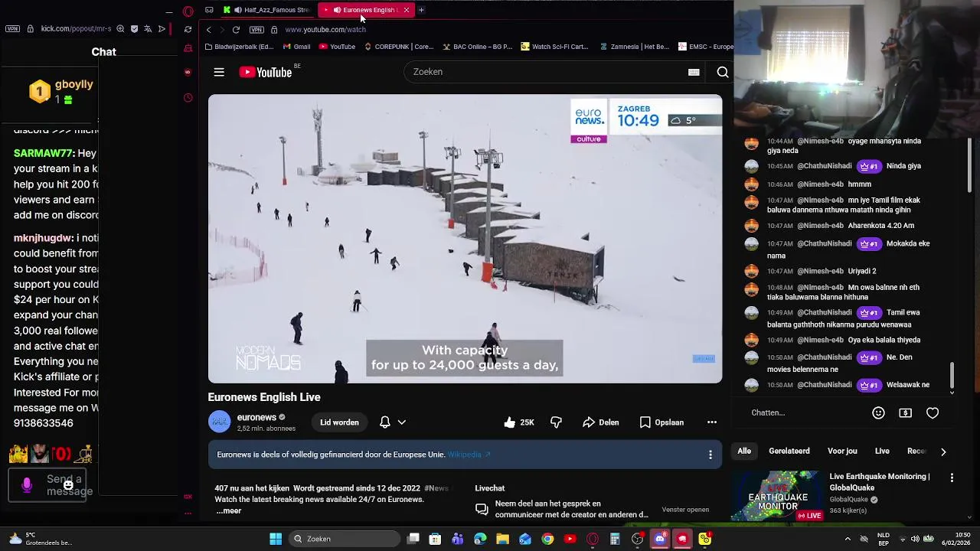Open the euronews channel avatar
Screen dimensions: 980x551
click(x=219, y=422)
